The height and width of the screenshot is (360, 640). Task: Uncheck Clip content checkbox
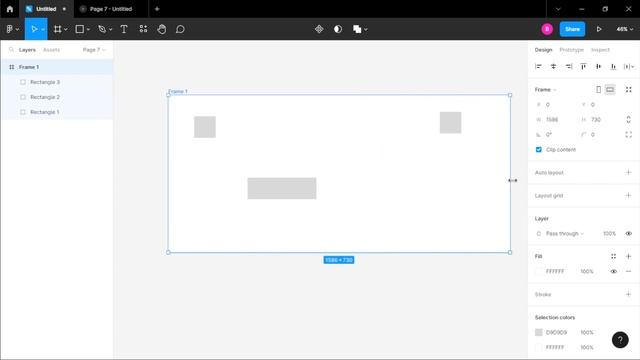click(x=539, y=150)
